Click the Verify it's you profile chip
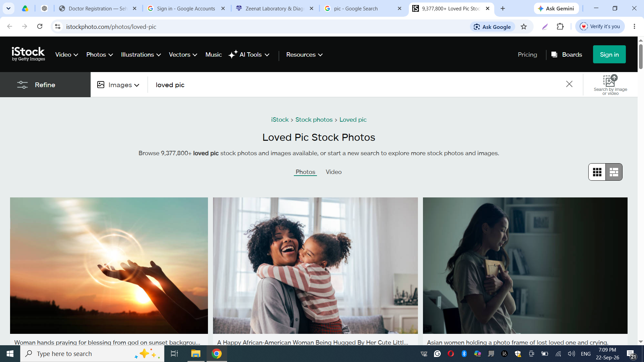Viewport: 644px width, 362px height. [600, 26]
